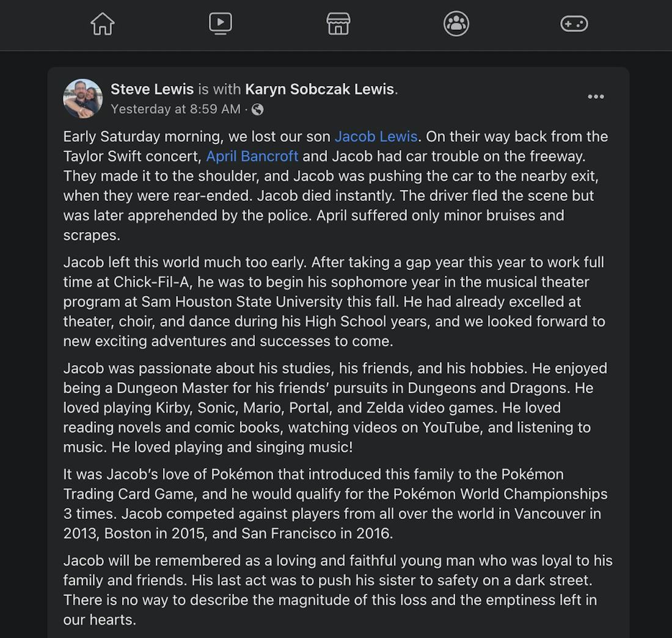Open the tagged Jacob Lewis link
Image resolution: width=672 pixels, height=638 pixels.
[x=376, y=137]
